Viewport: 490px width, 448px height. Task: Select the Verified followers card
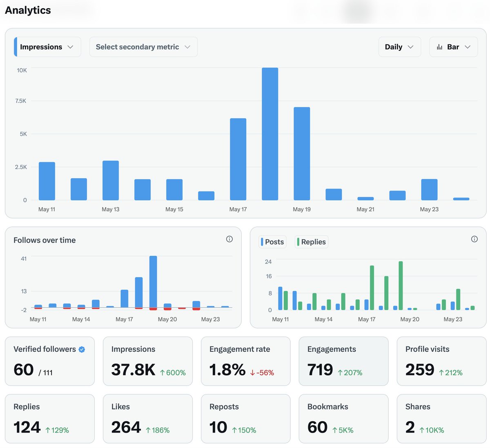(x=50, y=361)
